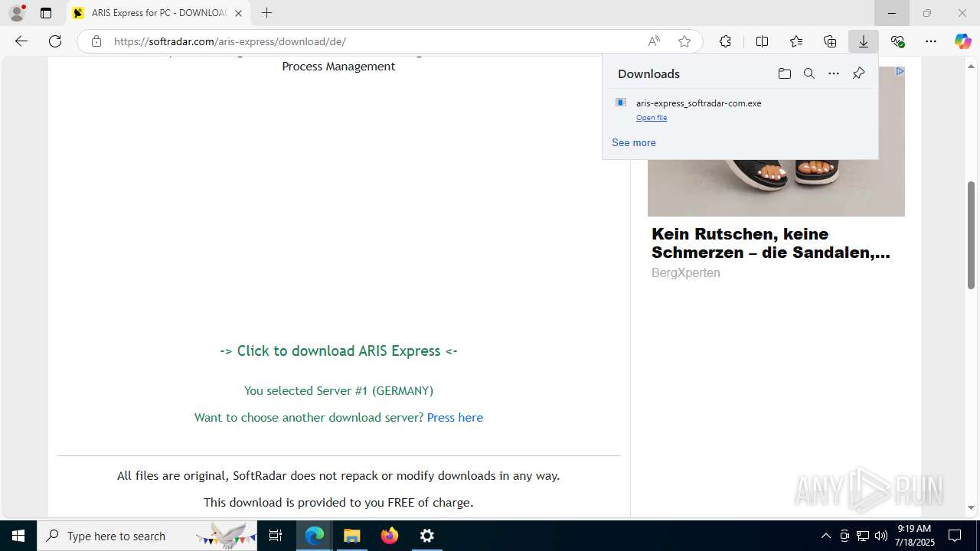980x551 pixels.
Task: Click the BergXperten advertiser label
Action: tap(686, 272)
